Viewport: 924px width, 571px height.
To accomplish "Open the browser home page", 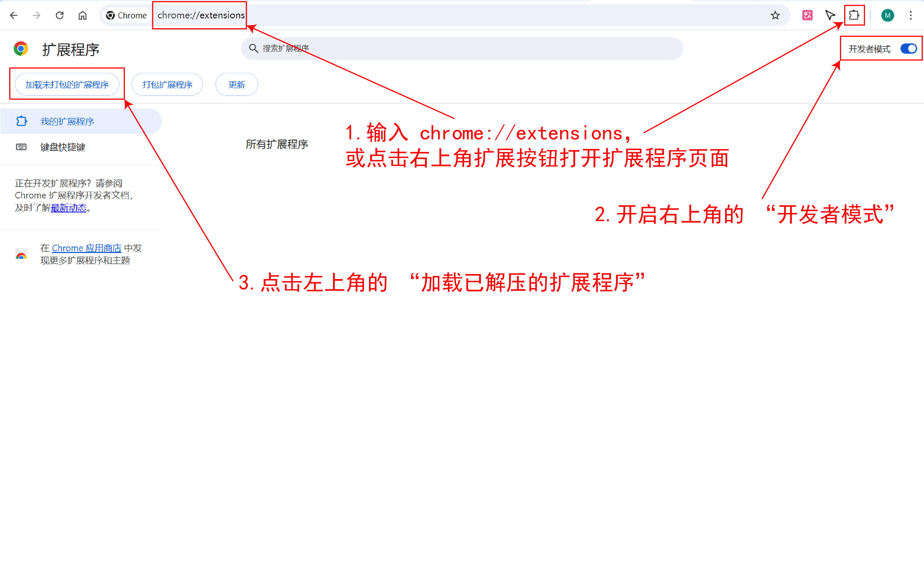I will [x=82, y=16].
